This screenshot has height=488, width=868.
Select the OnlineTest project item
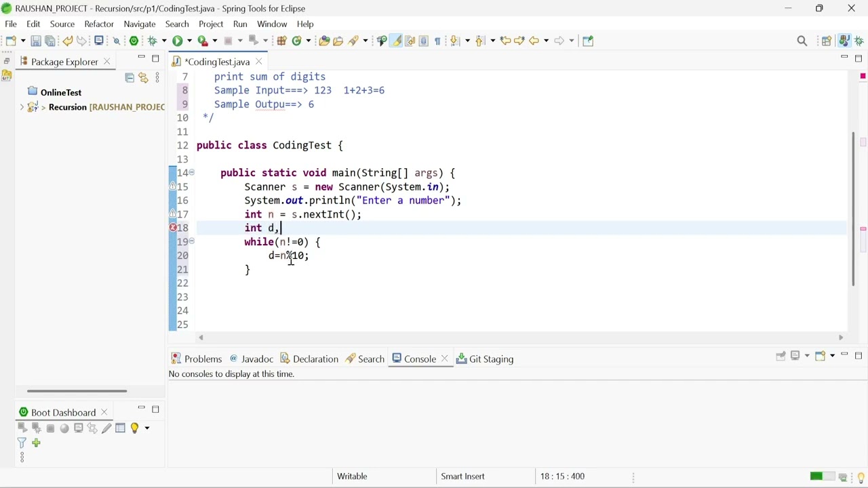pyautogui.click(x=54, y=92)
